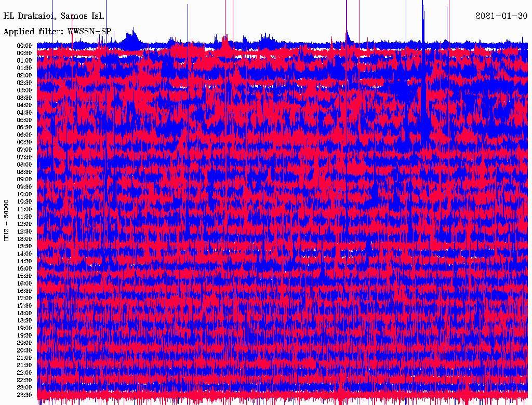
Task: Click the station title 'HL Drakaioi, Samos Isl.'
Action: coord(54,16)
